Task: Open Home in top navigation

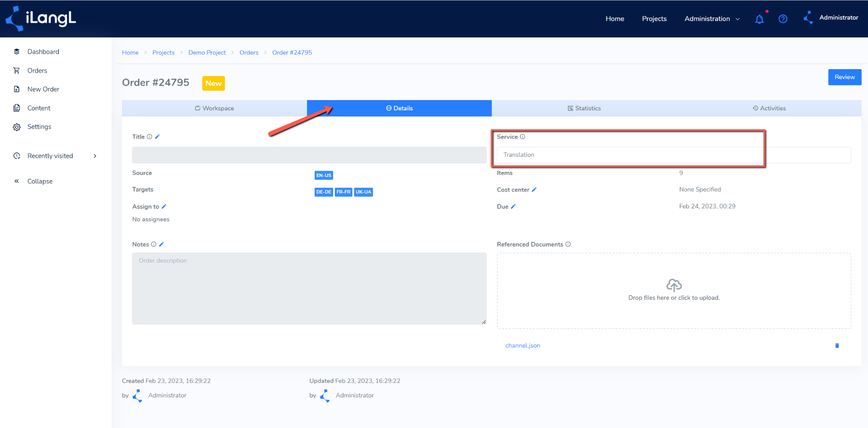Action: click(615, 19)
